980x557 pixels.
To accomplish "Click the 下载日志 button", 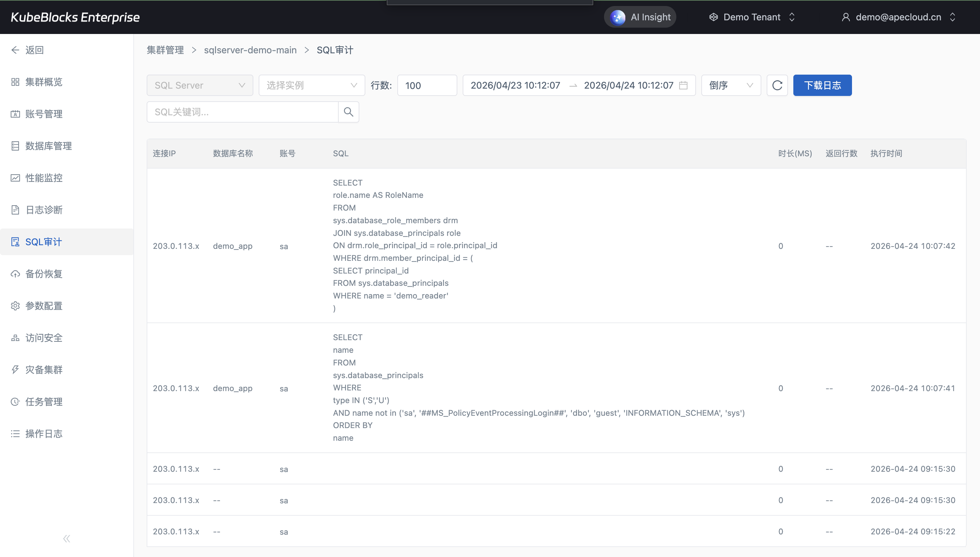I will (x=822, y=85).
